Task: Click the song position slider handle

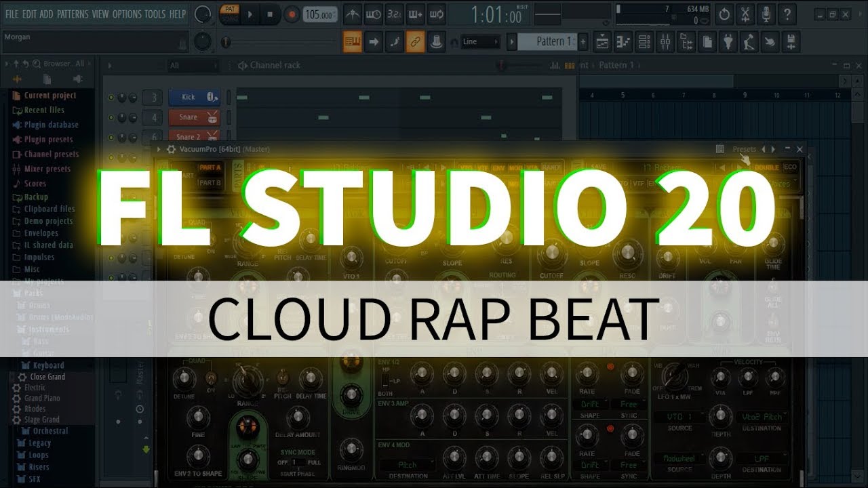Action: tap(226, 42)
